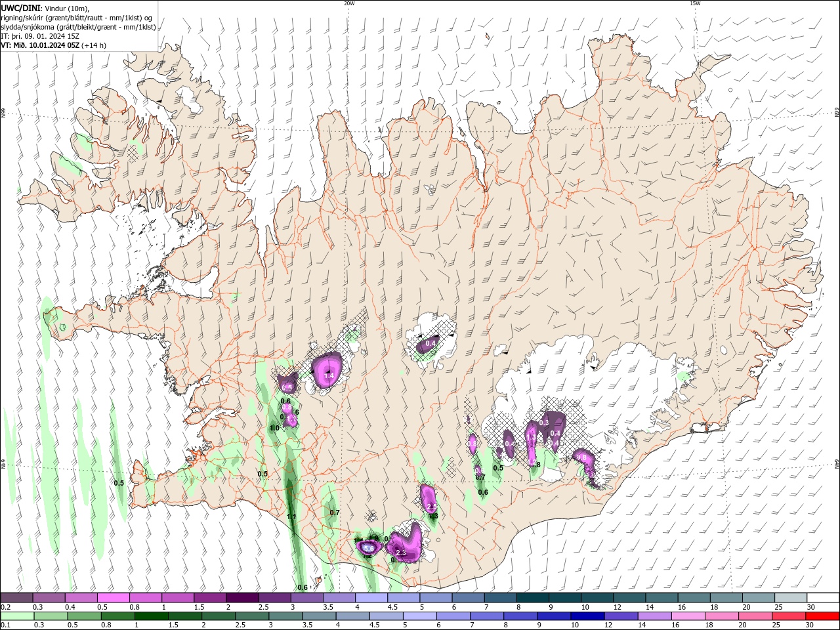The width and height of the screenshot is (840, 630).
Task: Click the pink rain swatch labelled 18
Action: pos(721,616)
